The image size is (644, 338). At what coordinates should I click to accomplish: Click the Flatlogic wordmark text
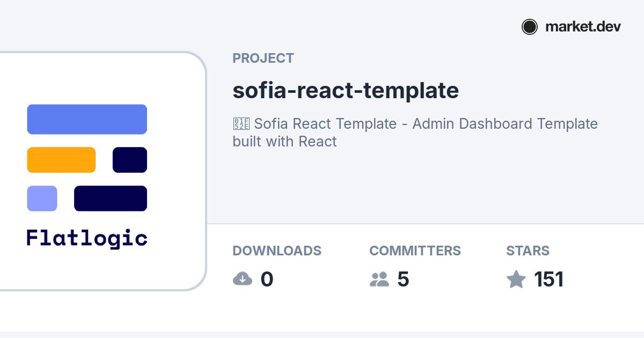point(87,238)
